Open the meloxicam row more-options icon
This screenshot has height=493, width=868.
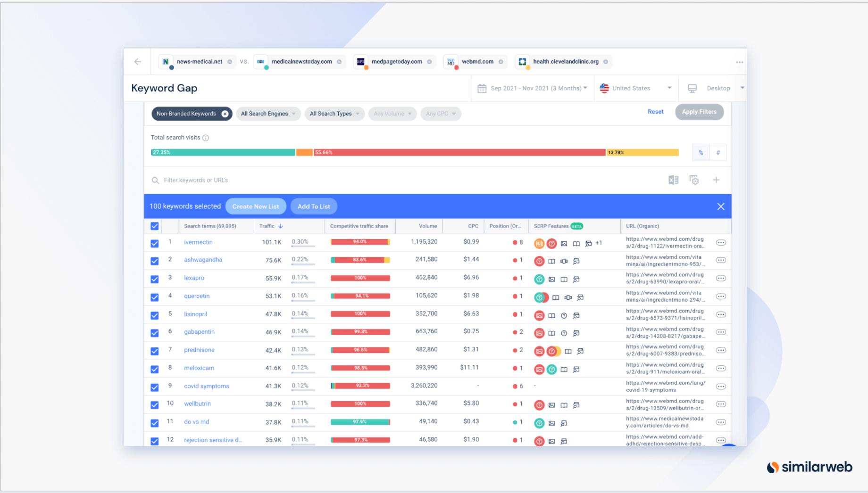coord(721,369)
